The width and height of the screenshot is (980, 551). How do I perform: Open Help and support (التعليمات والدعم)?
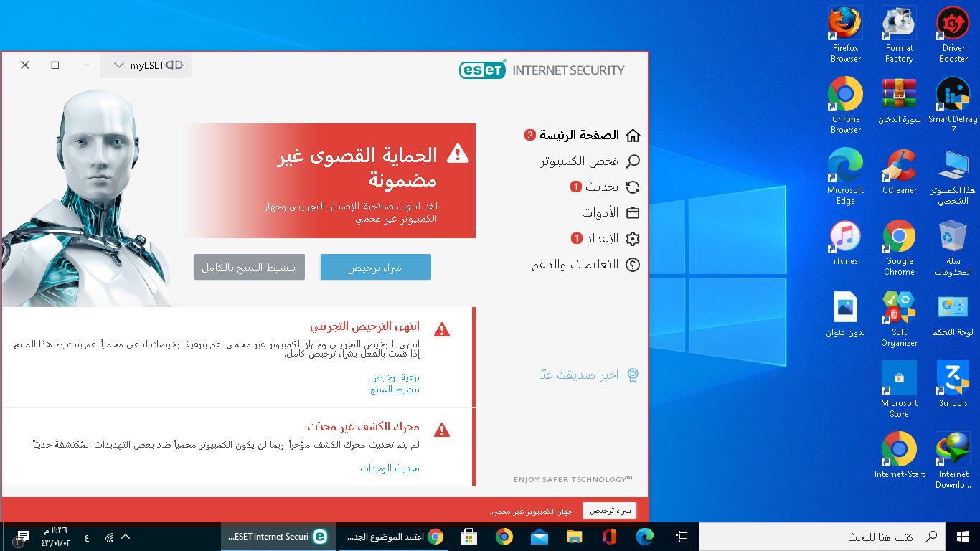point(585,264)
